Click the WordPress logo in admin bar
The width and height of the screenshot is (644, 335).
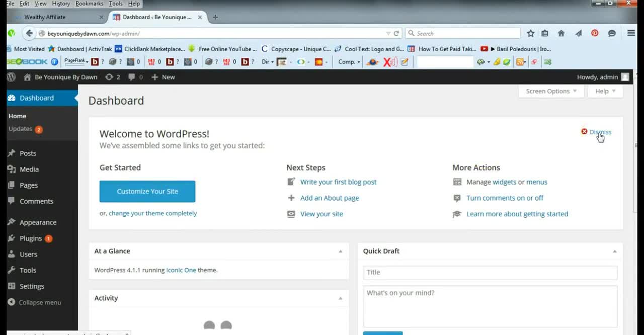click(x=11, y=77)
